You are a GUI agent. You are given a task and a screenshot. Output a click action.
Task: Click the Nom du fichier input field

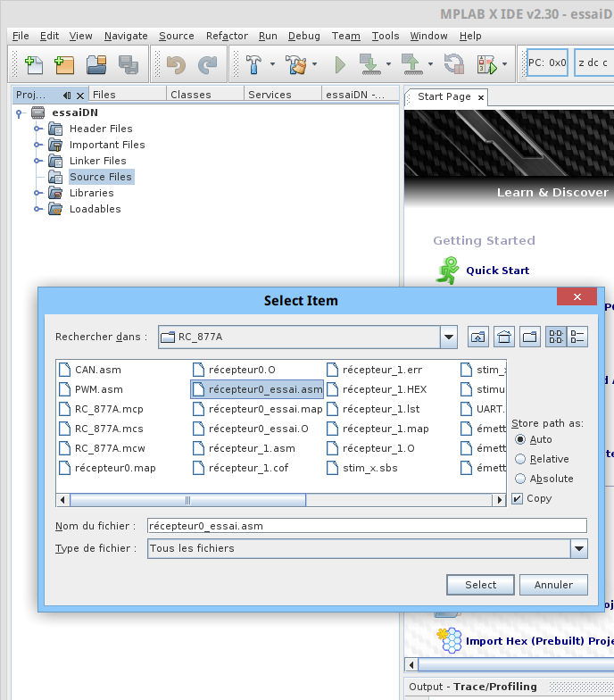(x=367, y=526)
